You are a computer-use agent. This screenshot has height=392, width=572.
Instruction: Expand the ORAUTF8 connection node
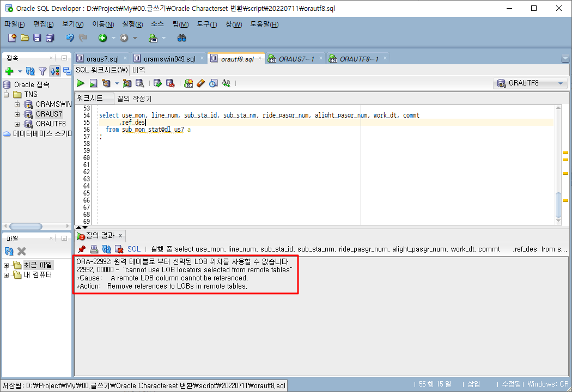[x=17, y=124]
